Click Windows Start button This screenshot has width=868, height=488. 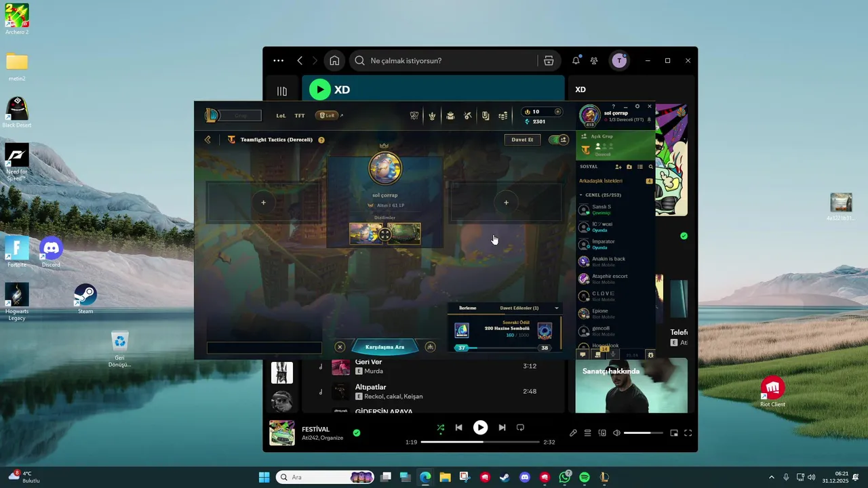coord(264,478)
